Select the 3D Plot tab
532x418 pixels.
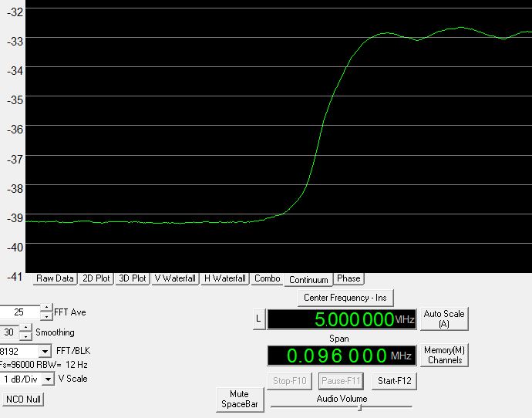(133, 278)
